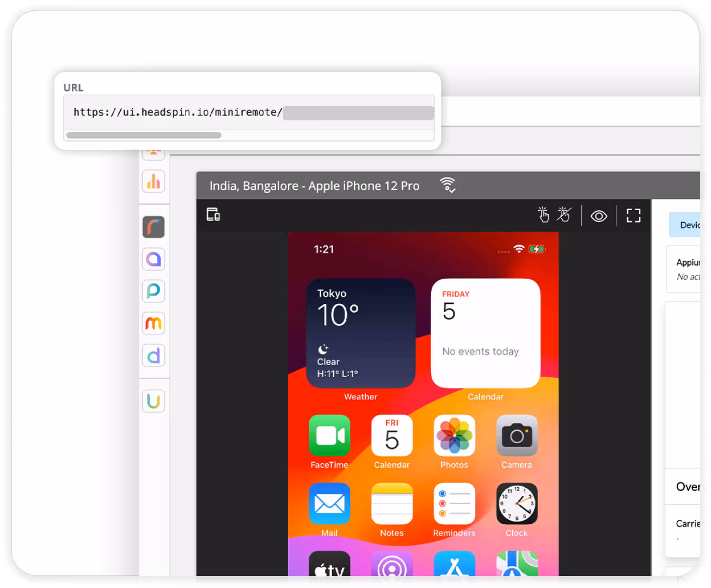Tap the Friday 5 Calendar widget

[x=486, y=333]
